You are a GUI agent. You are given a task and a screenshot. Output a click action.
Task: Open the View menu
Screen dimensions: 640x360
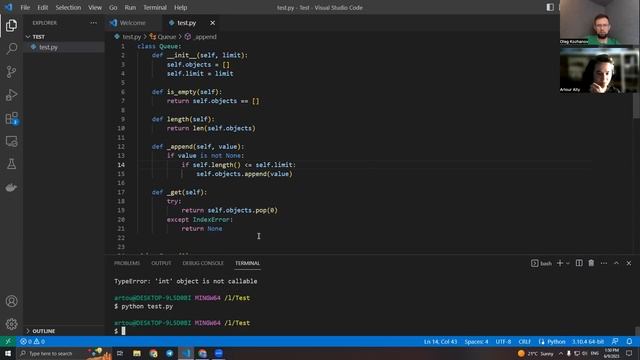tap(95, 7)
